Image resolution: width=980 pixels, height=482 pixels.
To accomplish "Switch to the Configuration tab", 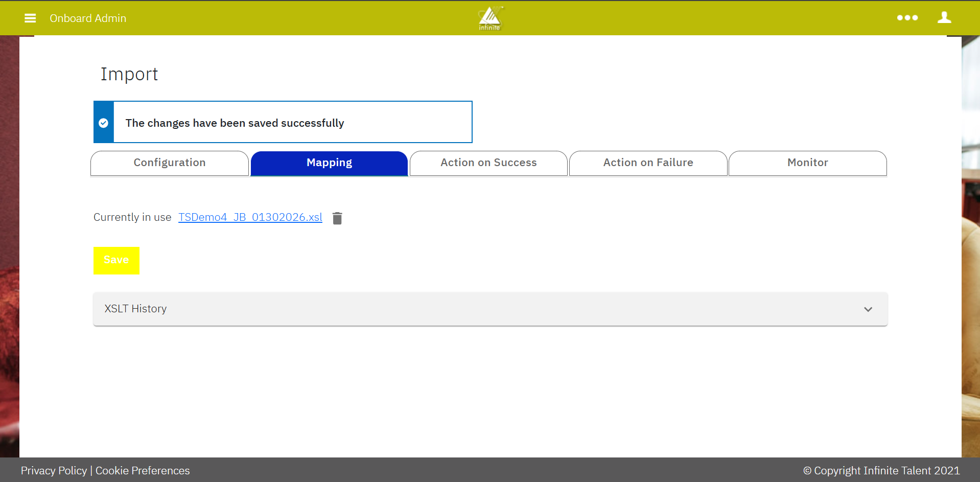I will tap(170, 163).
